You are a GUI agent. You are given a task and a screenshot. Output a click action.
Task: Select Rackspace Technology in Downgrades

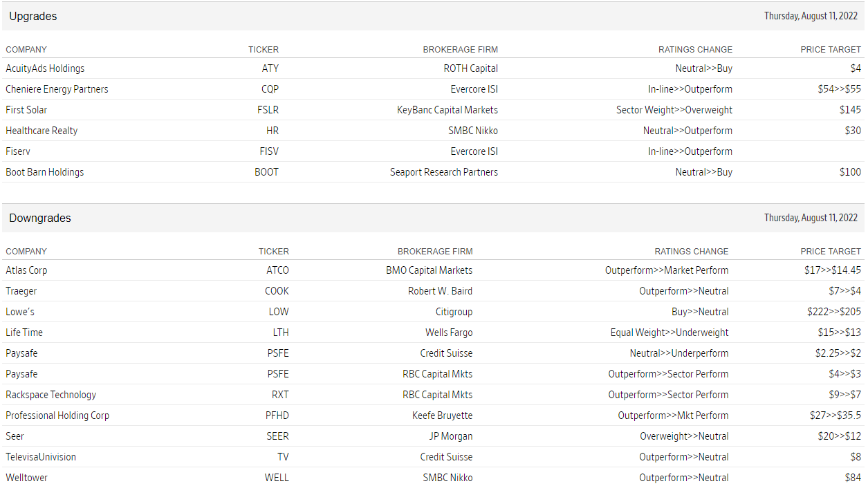coord(51,395)
